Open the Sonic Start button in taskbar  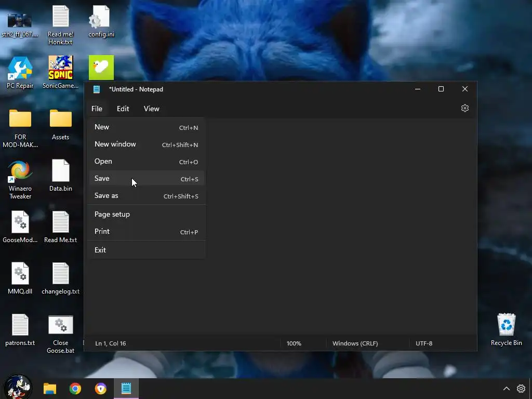pos(18,387)
